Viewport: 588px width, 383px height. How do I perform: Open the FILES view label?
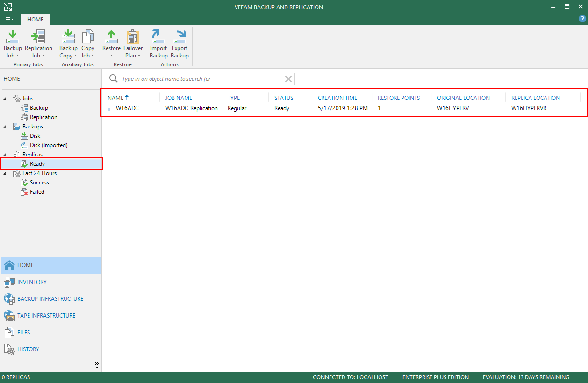tap(24, 333)
